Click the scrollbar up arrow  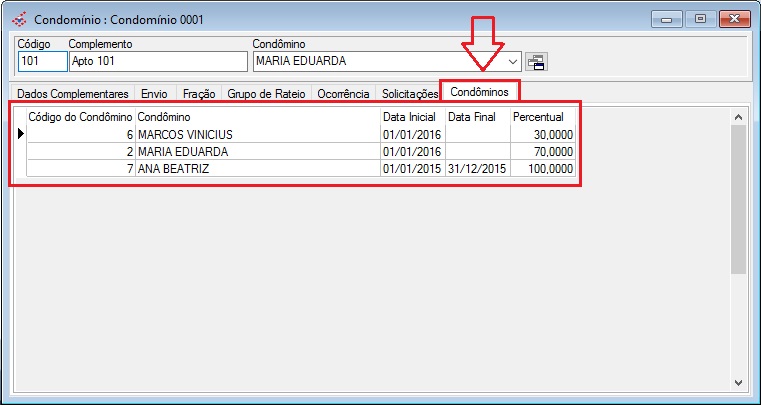tap(738, 117)
